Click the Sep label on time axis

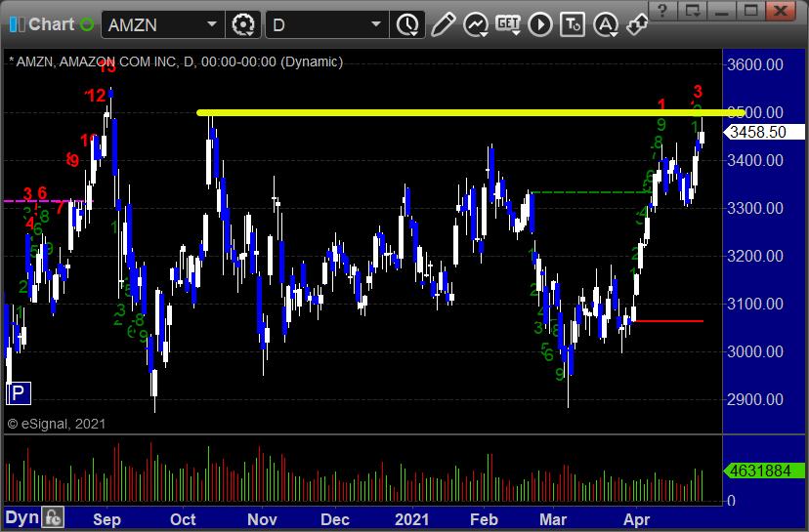click(x=106, y=519)
